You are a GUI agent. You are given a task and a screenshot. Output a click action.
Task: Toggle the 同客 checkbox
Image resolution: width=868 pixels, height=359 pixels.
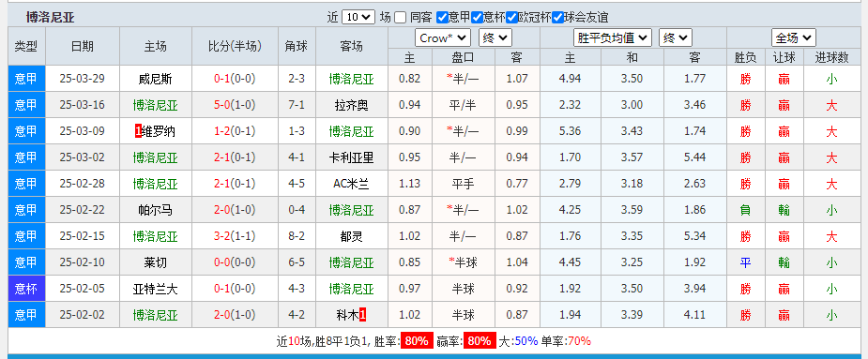401,17
